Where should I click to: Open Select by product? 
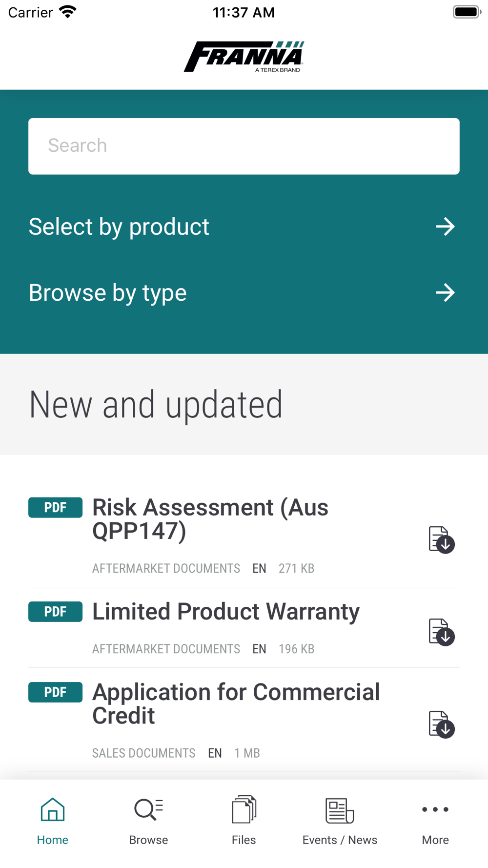pyautogui.click(x=119, y=227)
